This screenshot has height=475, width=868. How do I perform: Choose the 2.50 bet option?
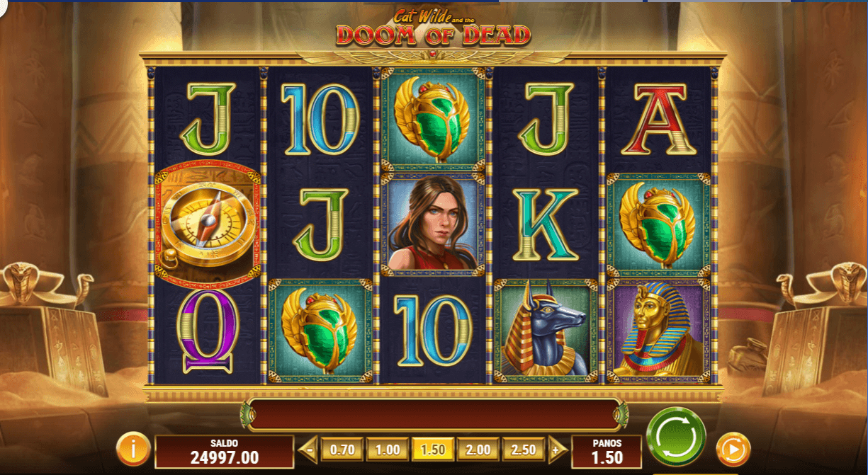point(524,450)
